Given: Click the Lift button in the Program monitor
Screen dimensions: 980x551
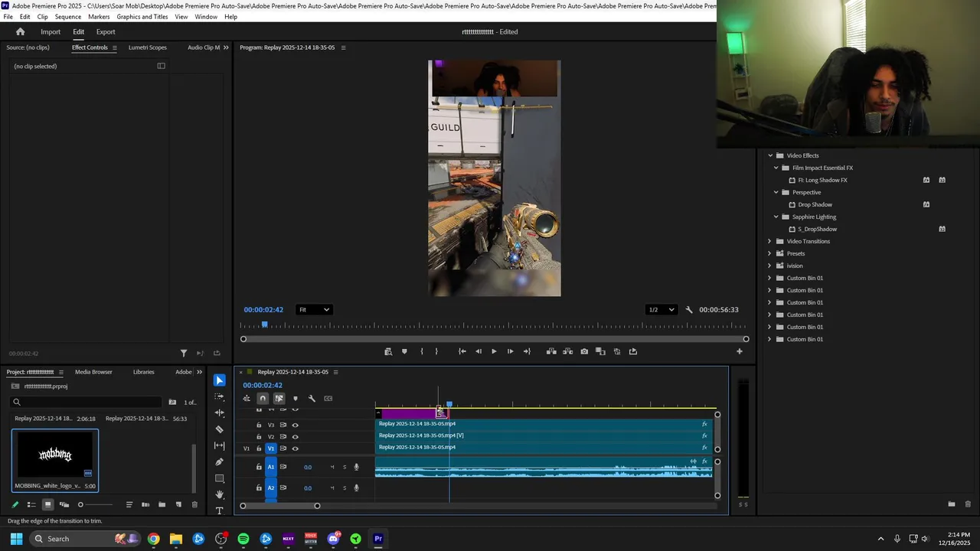Looking at the screenshot, I should click(x=551, y=351).
